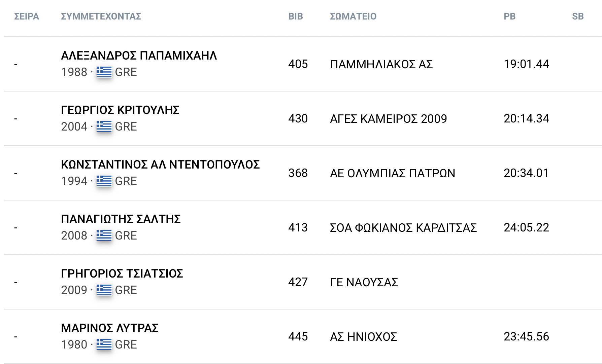Click the Greek flag beside ΑΛΕΞΑΝΔΡΟΣ ΠΑΠΑΜΙΧΑΗΛ
The width and height of the screenshot is (602, 364).
pyautogui.click(x=104, y=72)
